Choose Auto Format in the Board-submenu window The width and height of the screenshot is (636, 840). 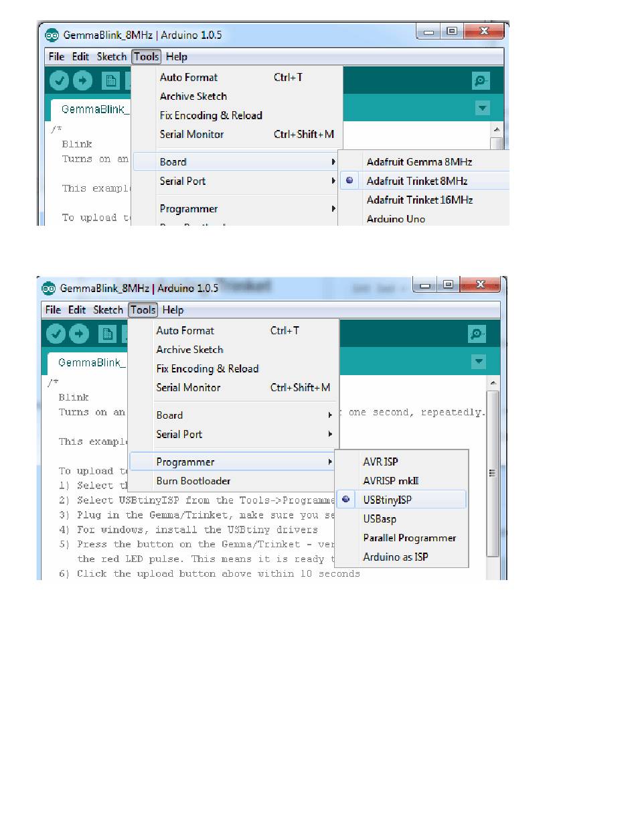(238, 78)
